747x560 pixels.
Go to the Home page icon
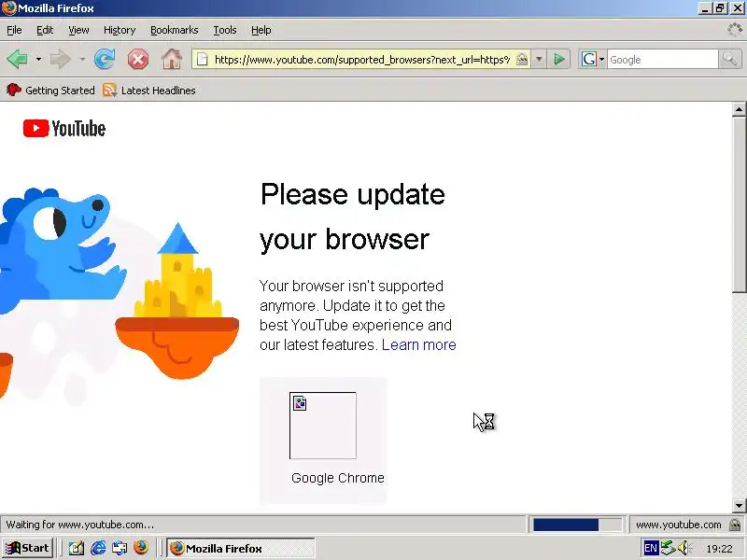pyautogui.click(x=172, y=60)
